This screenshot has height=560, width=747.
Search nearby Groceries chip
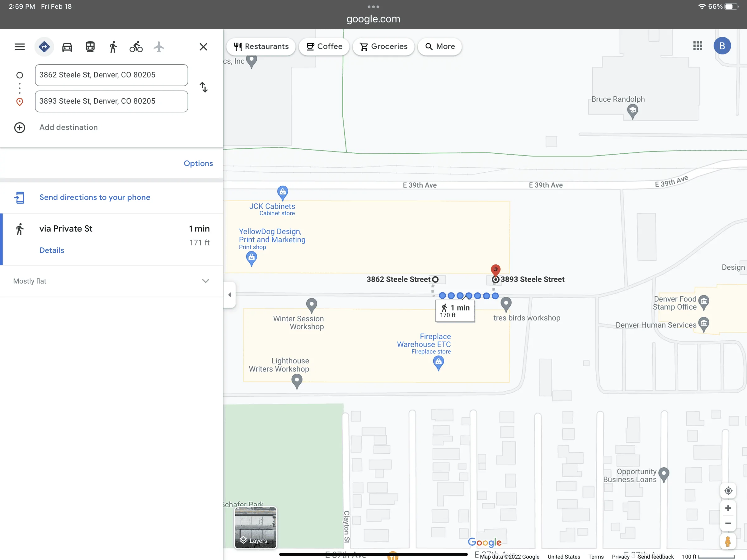384,46
